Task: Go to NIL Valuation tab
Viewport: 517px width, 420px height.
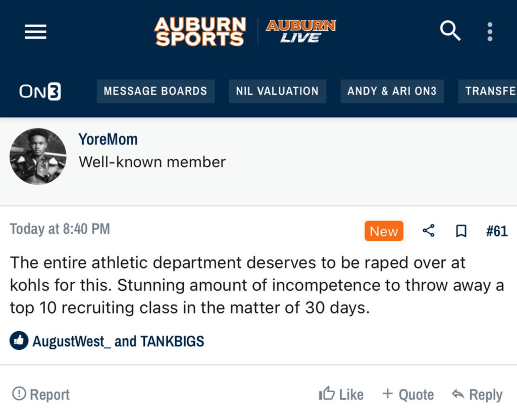Action: click(277, 91)
